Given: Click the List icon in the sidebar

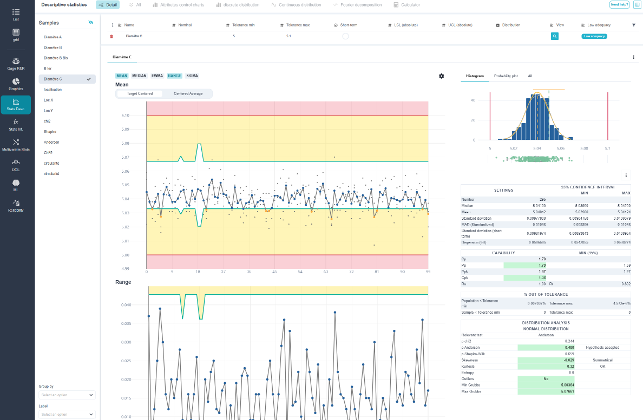Looking at the screenshot, I should 16,14.
